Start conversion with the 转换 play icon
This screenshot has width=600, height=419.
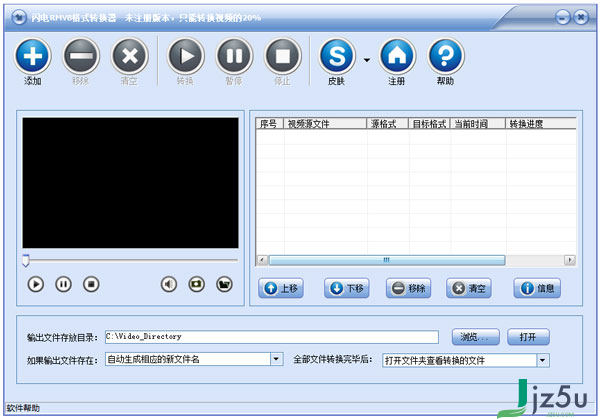(186, 56)
